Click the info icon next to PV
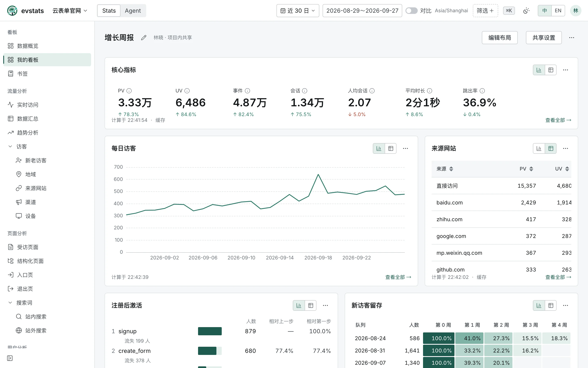This screenshot has height=368, width=588. click(129, 91)
